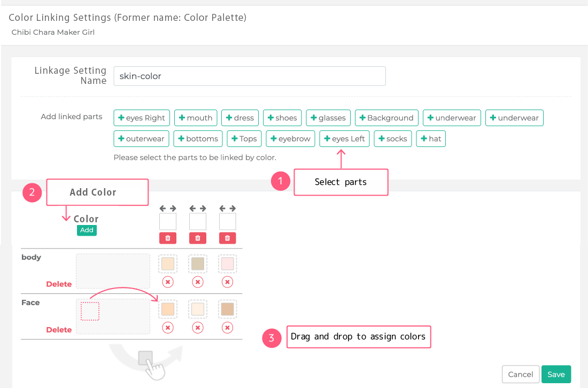Add bottoms to linked parts

coord(198,139)
